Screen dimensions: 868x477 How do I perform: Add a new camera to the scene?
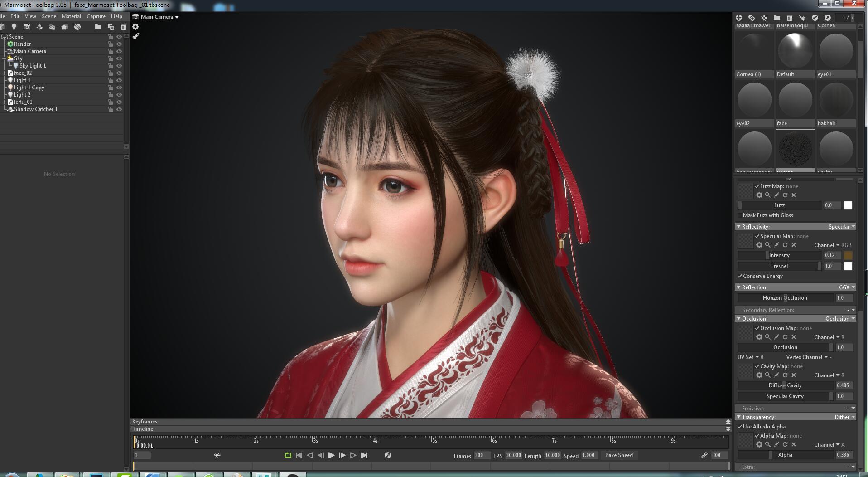pos(27,27)
